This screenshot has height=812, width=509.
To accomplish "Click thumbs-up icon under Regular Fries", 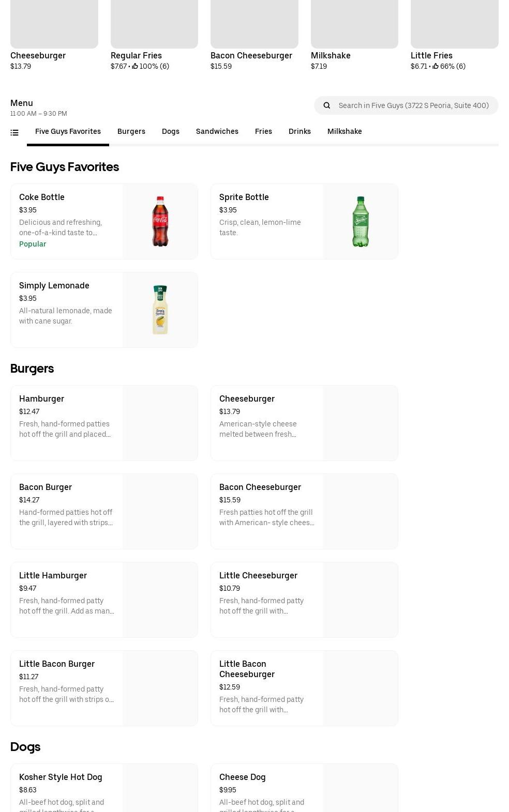I will (x=135, y=66).
